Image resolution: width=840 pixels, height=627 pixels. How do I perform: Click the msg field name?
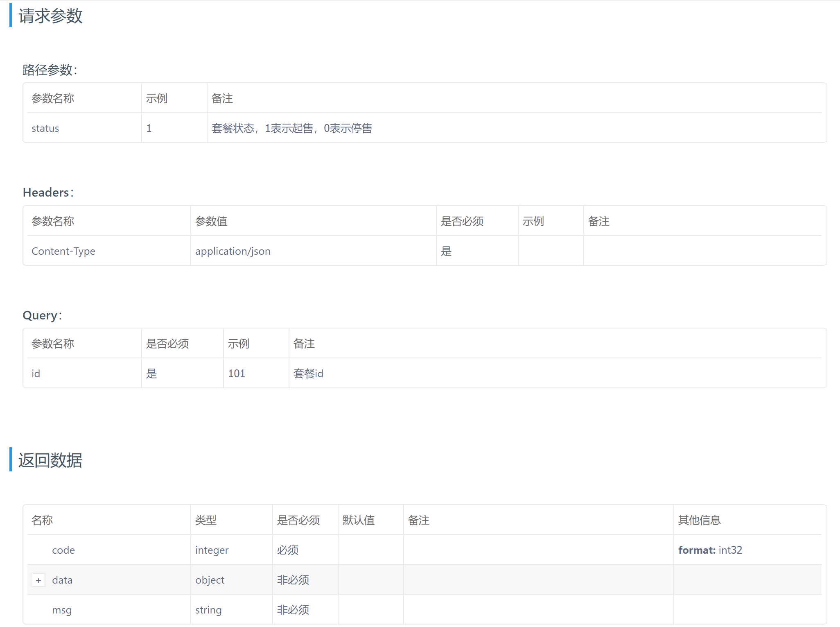coord(62,610)
